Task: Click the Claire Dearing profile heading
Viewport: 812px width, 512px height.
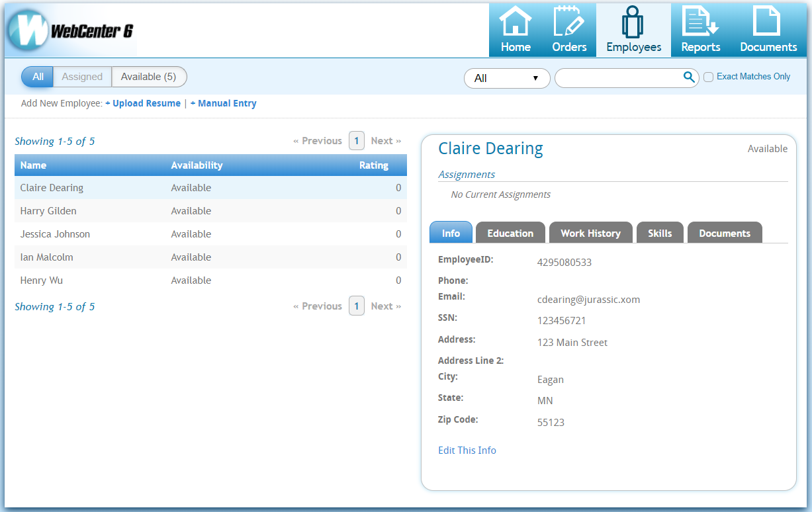Action: coord(490,149)
